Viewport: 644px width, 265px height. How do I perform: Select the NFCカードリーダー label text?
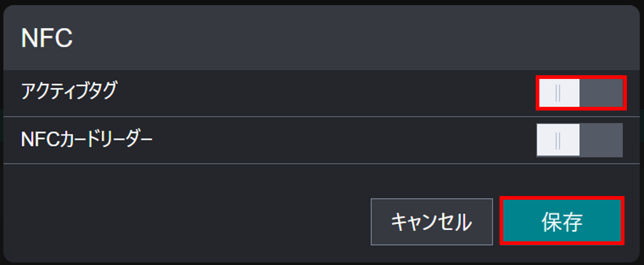pyautogui.click(x=86, y=139)
